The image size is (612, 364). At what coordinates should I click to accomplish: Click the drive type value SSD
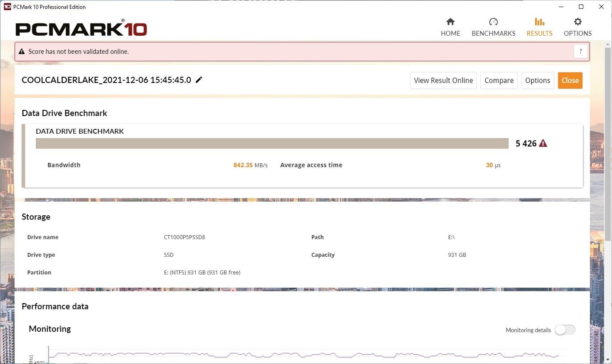(x=169, y=255)
